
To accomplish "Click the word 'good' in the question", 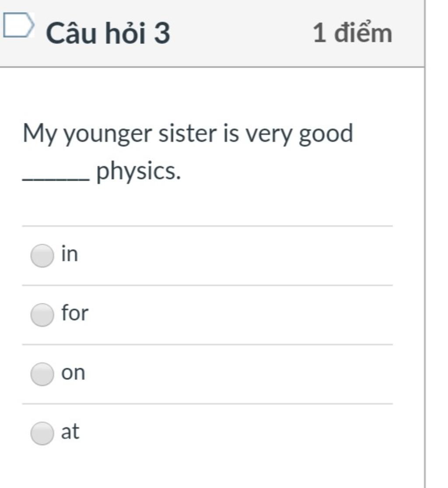I will 326,133.
